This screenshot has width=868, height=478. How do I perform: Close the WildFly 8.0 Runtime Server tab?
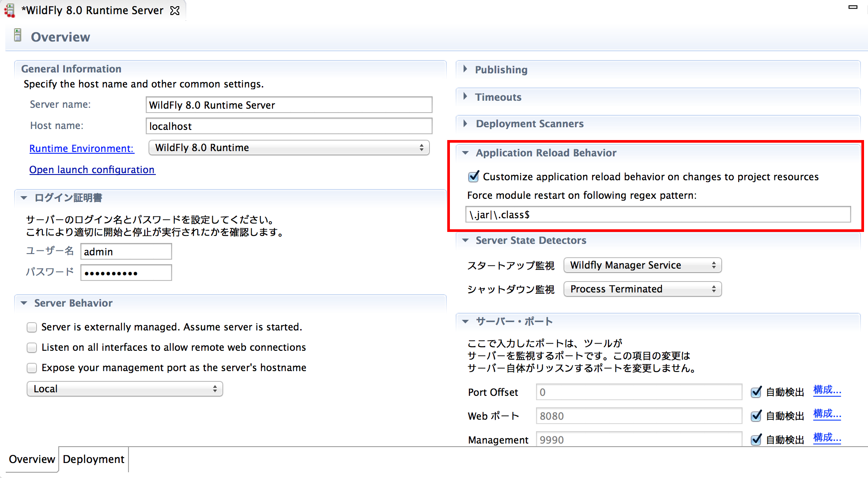tap(175, 11)
